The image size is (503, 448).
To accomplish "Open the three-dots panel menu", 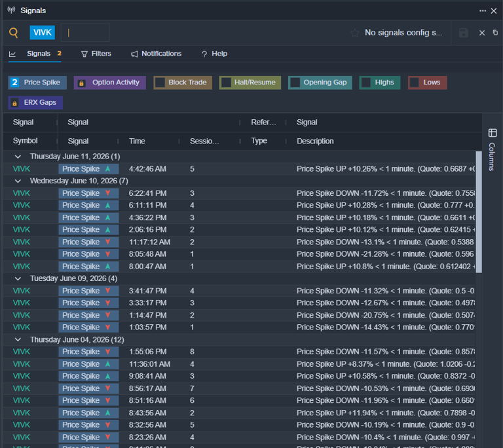I will pyautogui.click(x=483, y=10).
